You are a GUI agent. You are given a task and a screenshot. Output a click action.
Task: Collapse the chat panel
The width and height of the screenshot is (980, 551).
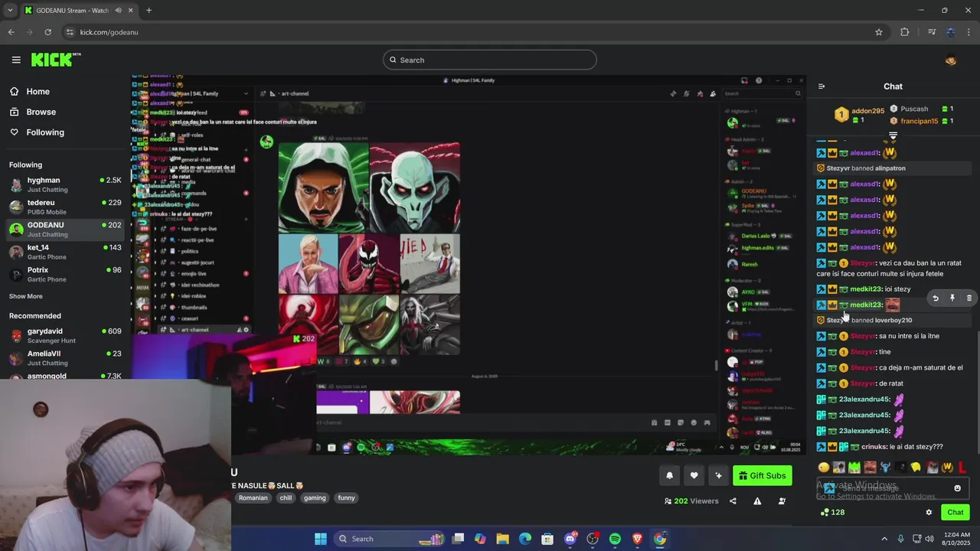pos(822,86)
